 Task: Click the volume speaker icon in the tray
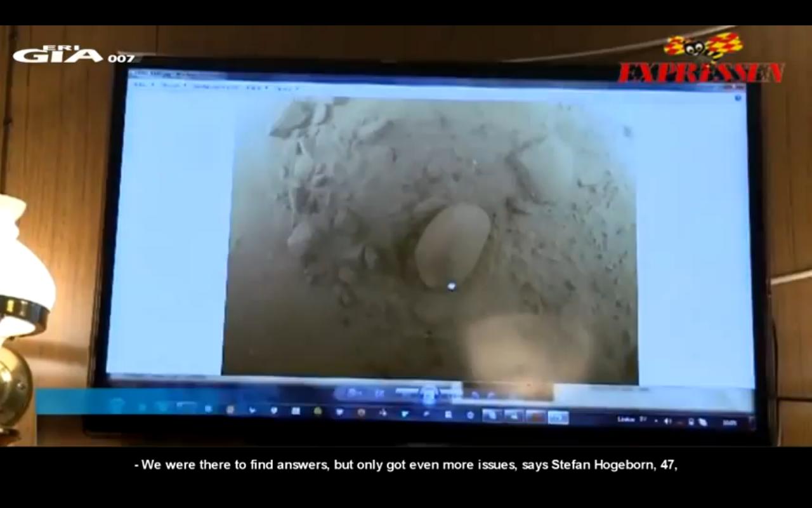(x=667, y=421)
